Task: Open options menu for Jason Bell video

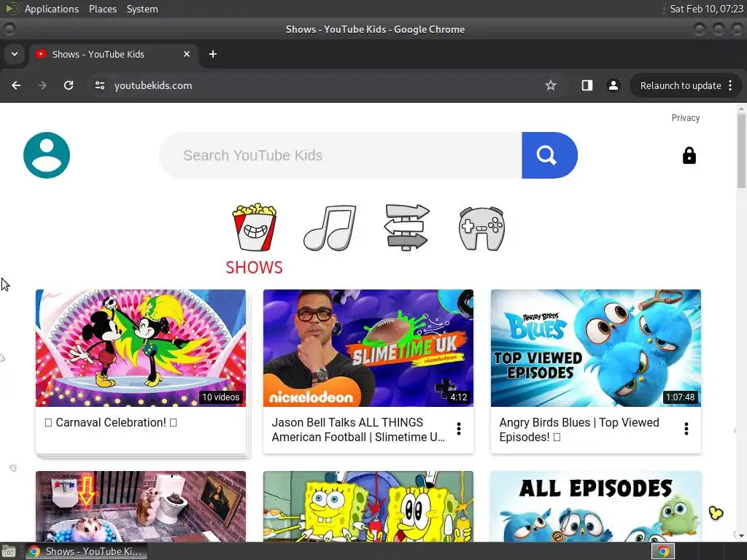Action: click(x=458, y=429)
